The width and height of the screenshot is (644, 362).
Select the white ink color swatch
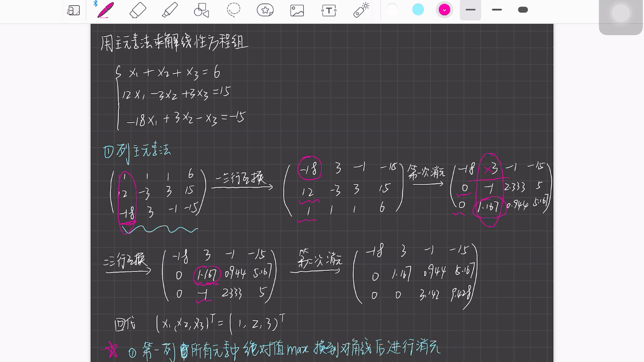click(392, 9)
